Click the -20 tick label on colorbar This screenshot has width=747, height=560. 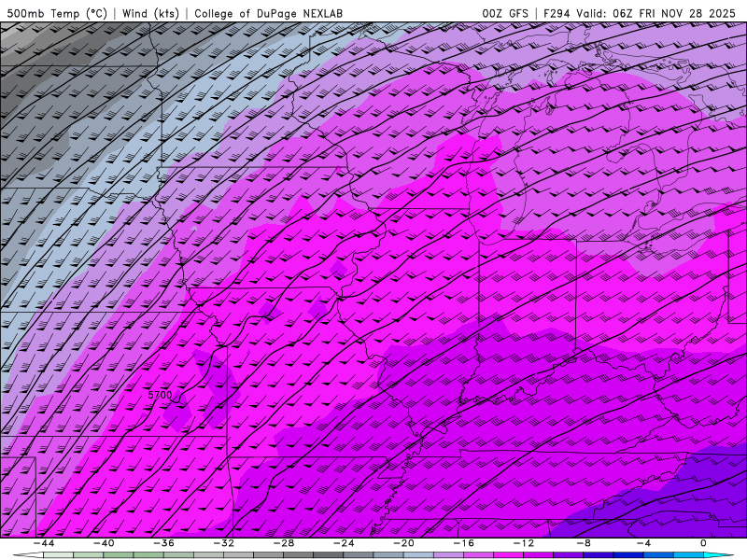(403, 543)
